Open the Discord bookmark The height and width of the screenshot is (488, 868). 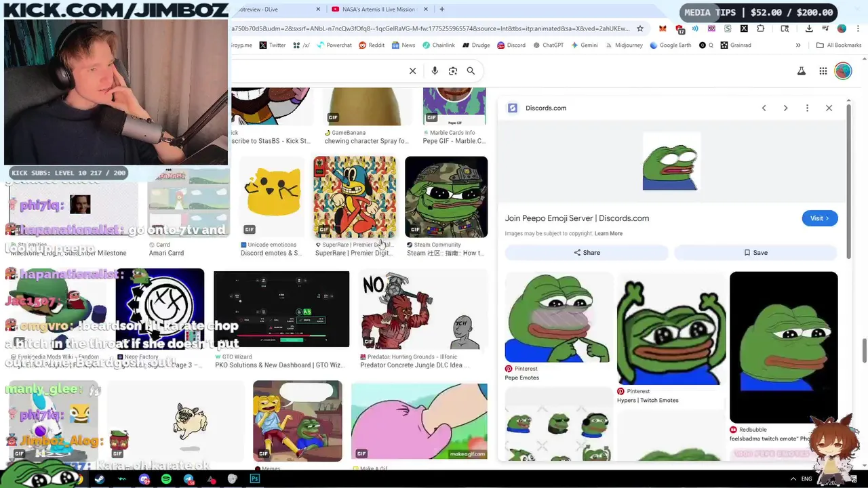tap(511, 45)
